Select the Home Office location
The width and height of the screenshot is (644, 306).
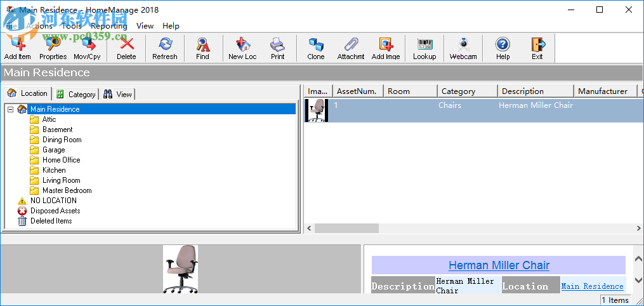61,160
